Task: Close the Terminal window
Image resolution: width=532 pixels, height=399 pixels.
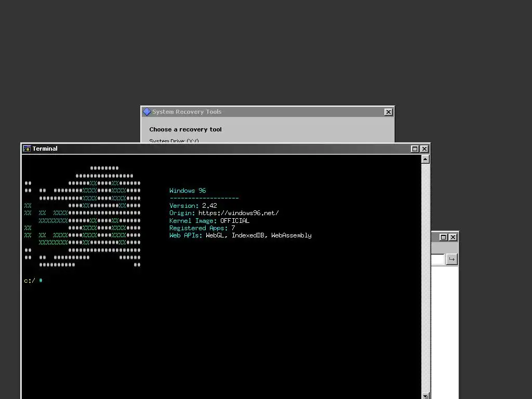Action: 424,149
